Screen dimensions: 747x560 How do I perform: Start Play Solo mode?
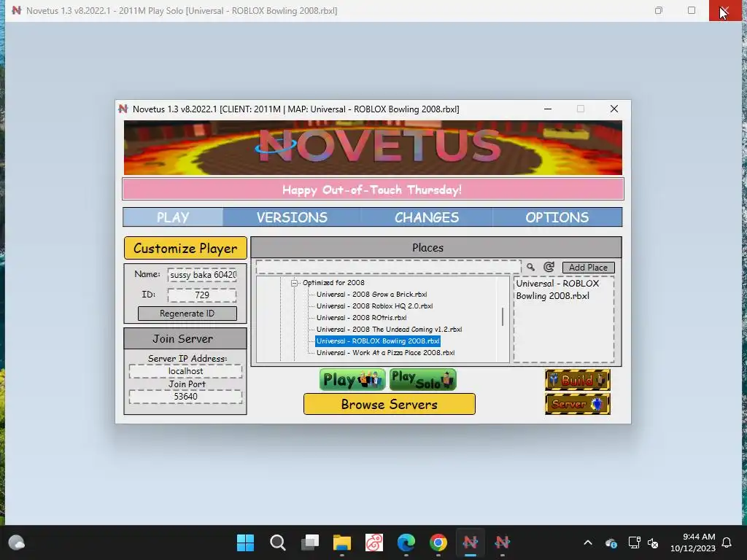tap(423, 379)
